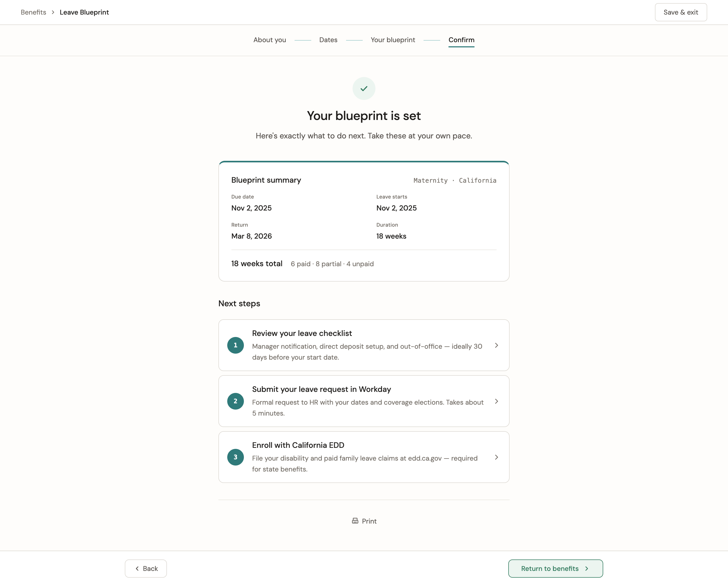
Task: Click the step 2 numbered circle badge
Action: pyautogui.click(x=235, y=401)
